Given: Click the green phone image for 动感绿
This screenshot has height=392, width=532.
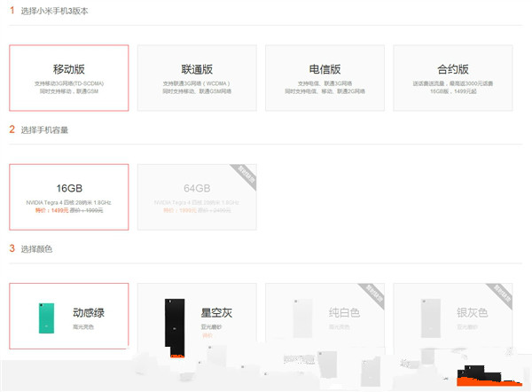Looking at the screenshot, I should point(43,317).
